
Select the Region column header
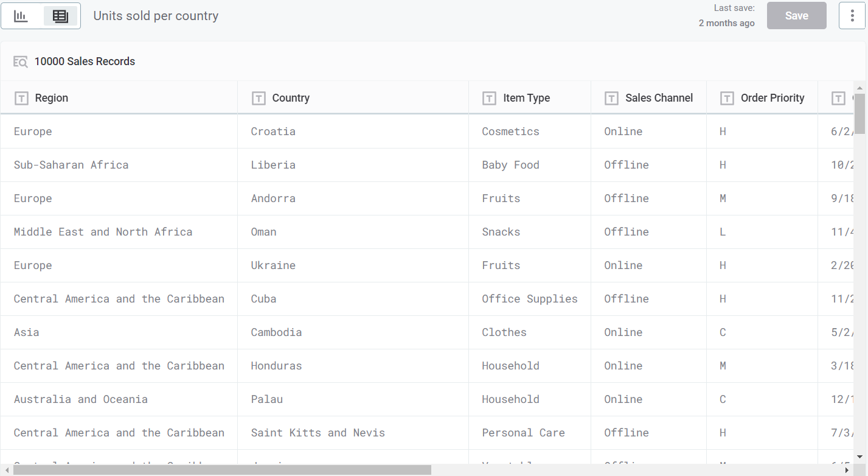tap(52, 97)
